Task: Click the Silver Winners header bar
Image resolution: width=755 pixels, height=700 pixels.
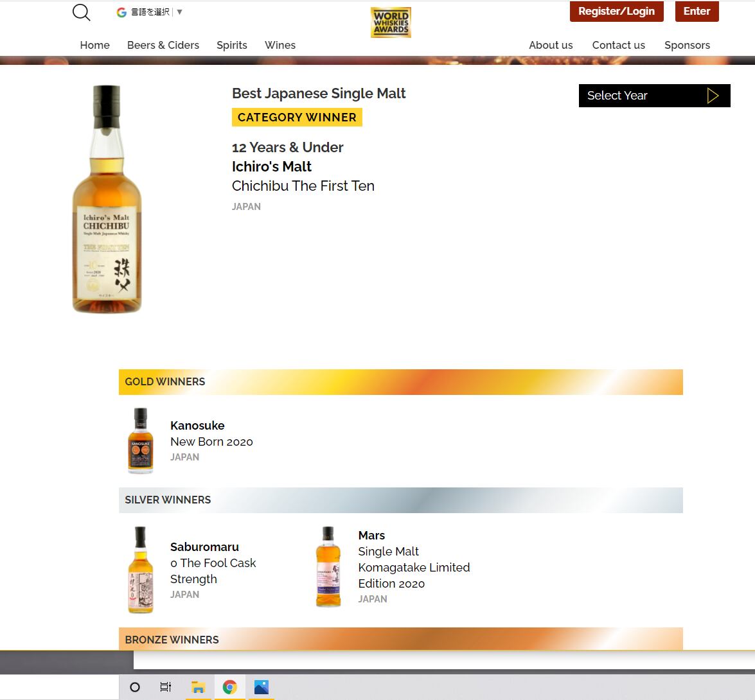Action: (400, 500)
